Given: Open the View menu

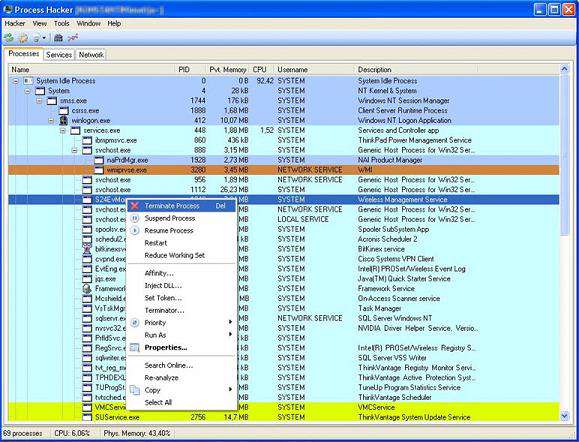Looking at the screenshot, I should pyautogui.click(x=40, y=23).
